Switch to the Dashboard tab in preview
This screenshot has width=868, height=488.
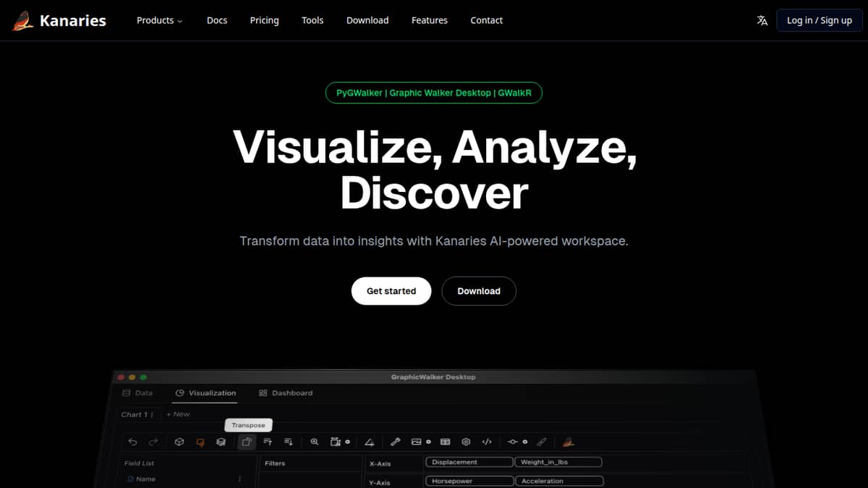coord(286,393)
